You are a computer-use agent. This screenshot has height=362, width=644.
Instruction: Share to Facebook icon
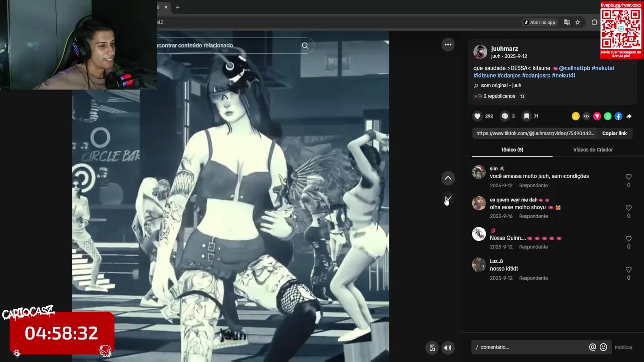(x=618, y=116)
